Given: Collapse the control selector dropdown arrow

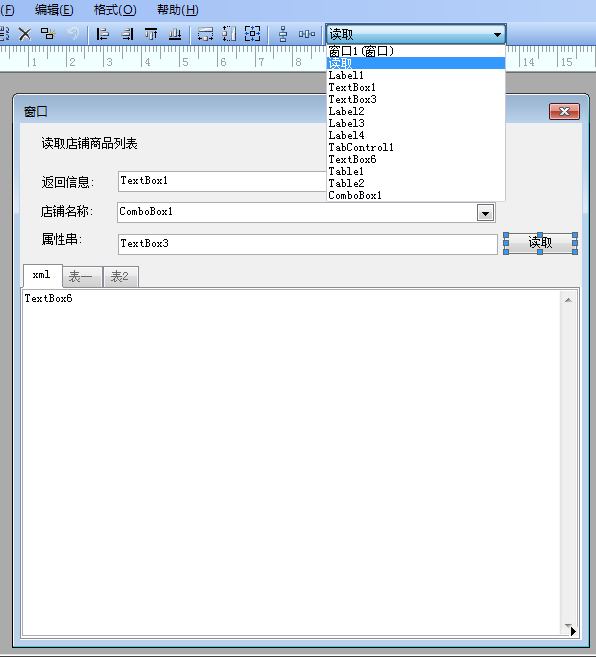Looking at the screenshot, I should (x=498, y=34).
